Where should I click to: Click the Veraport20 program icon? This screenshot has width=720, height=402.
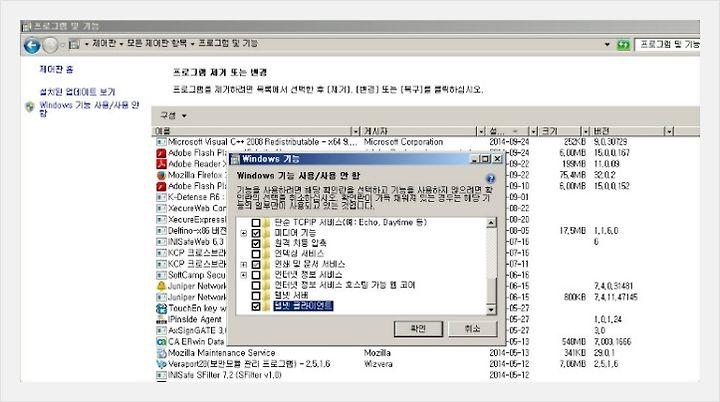point(161,364)
